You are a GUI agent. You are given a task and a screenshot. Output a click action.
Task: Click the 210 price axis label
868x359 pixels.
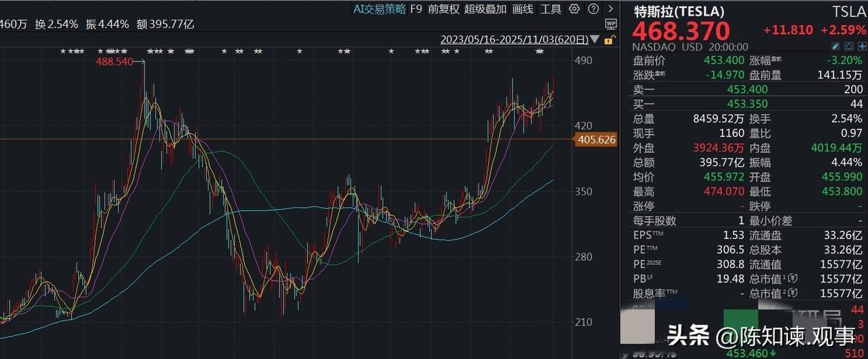pyautogui.click(x=584, y=322)
